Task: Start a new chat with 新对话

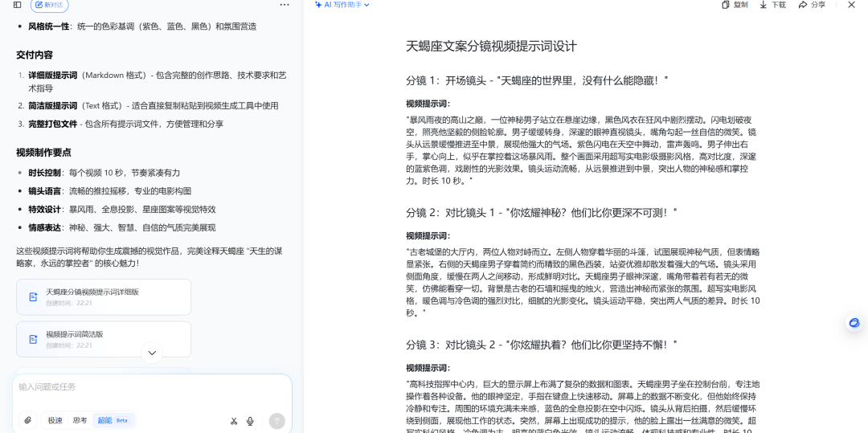Action: (50, 5)
